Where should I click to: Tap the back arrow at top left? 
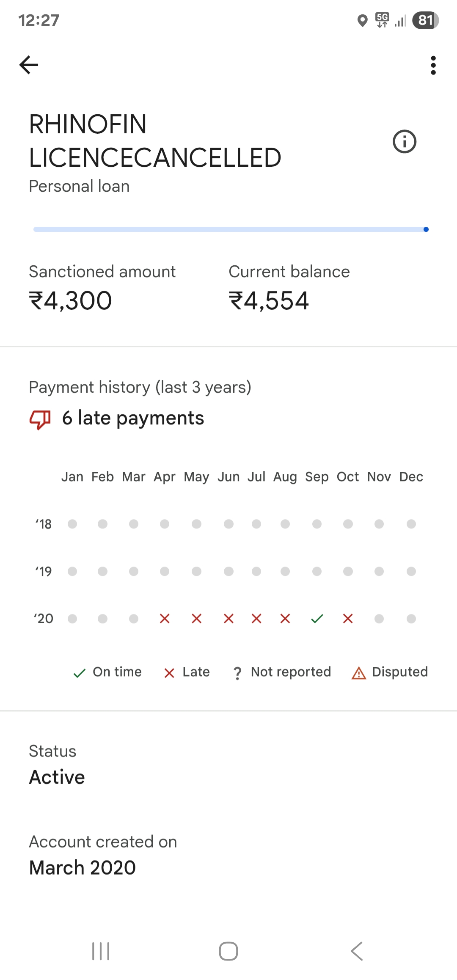point(29,65)
